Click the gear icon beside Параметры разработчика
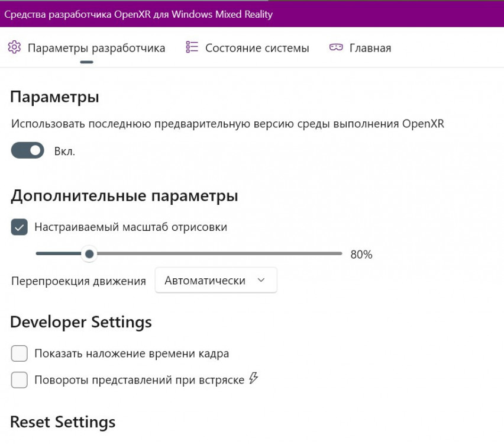 pyautogui.click(x=14, y=47)
